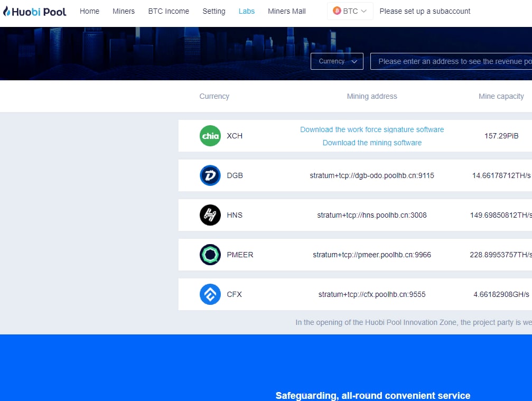Click 'Download the mining software' link

[372, 143]
